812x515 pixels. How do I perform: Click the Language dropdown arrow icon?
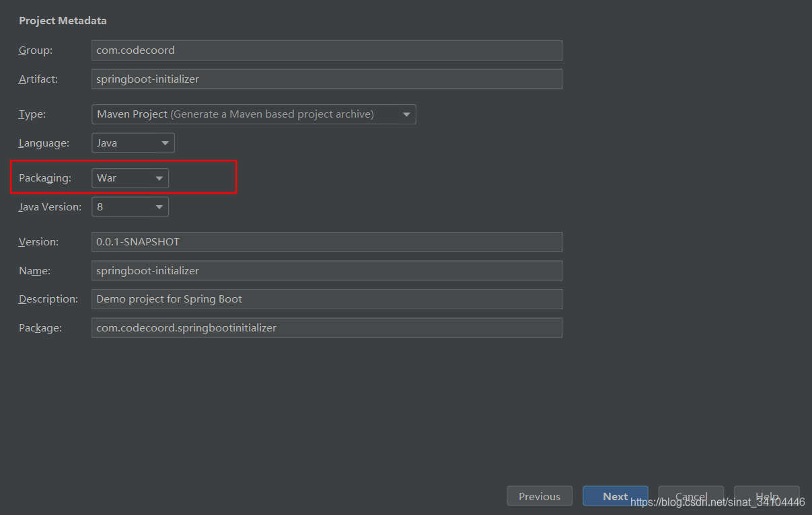[165, 143]
